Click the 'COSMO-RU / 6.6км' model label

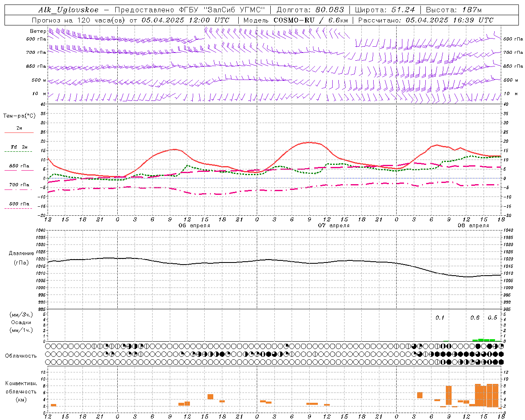click(x=311, y=20)
